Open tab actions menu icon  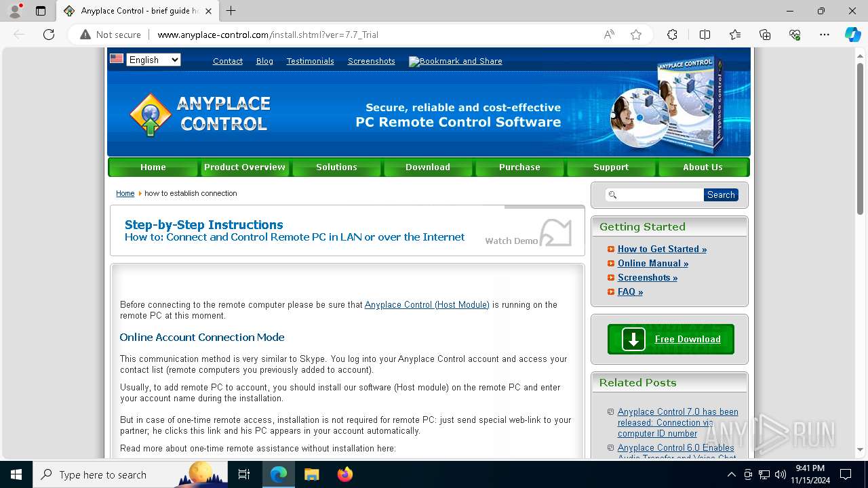pos(41,11)
